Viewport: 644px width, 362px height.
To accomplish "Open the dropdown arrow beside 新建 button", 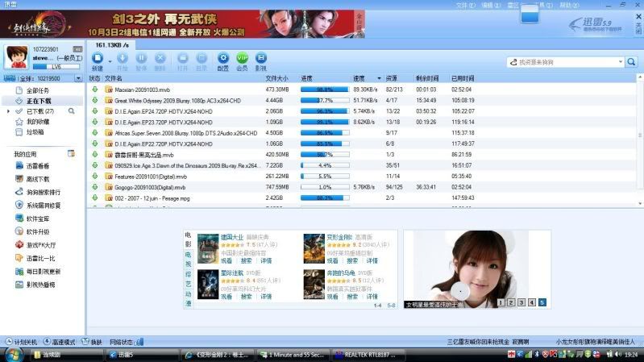I will coord(109,58).
